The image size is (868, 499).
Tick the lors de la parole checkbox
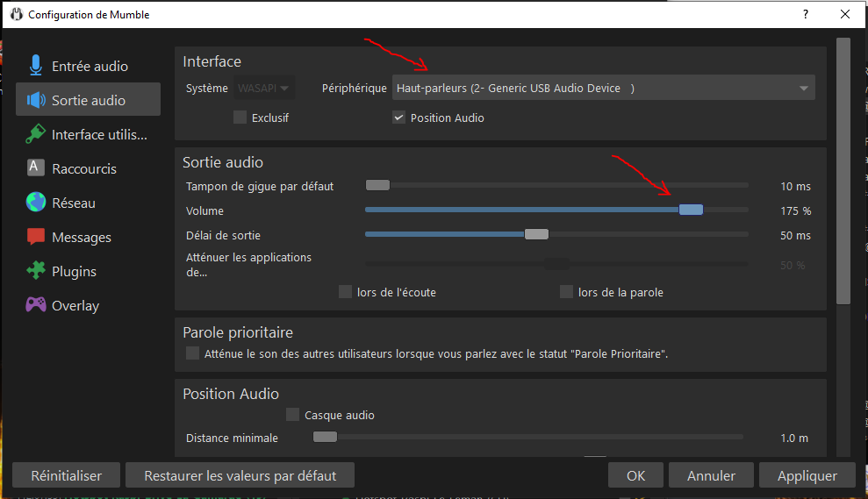(566, 291)
